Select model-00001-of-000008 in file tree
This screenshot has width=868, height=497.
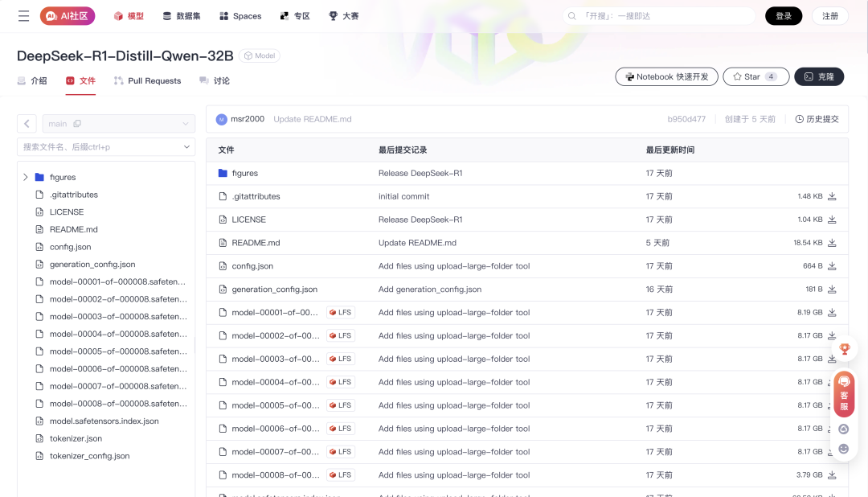coord(117,282)
